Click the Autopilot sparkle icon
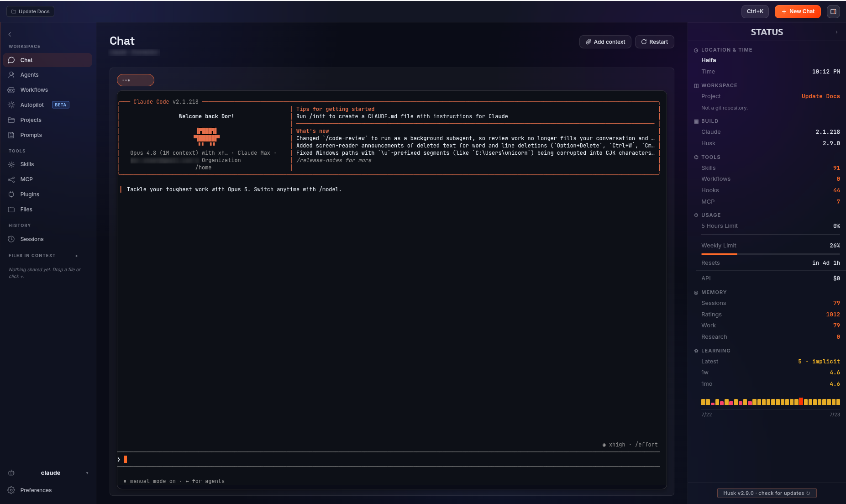The height and width of the screenshot is (504, 846). point(11,105)
